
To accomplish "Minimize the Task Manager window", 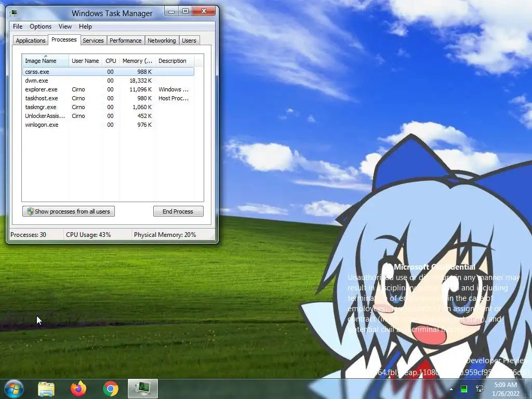I will (x=171, y=11).
